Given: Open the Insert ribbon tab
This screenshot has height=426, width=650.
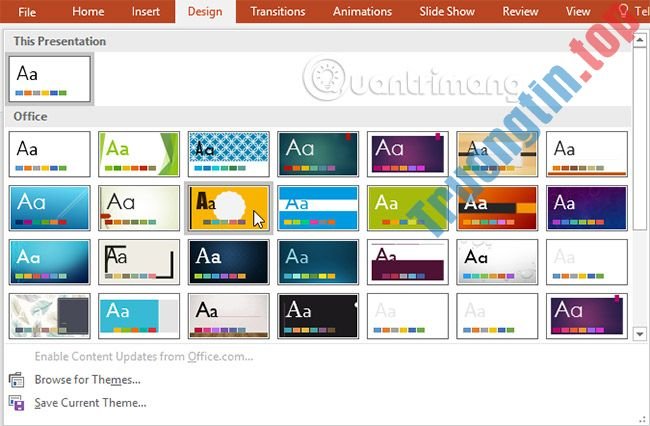Looking at the screenshot, I should point(146,11).
